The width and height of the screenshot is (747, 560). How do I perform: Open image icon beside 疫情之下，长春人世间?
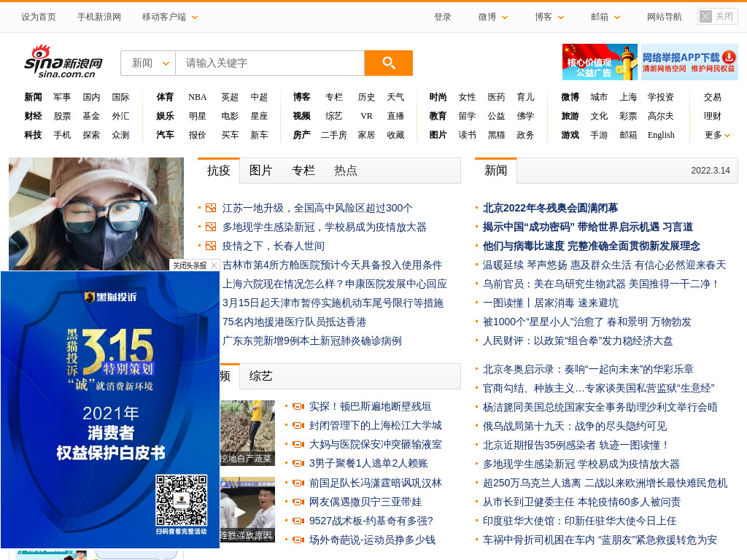click(x=211, y=246)
